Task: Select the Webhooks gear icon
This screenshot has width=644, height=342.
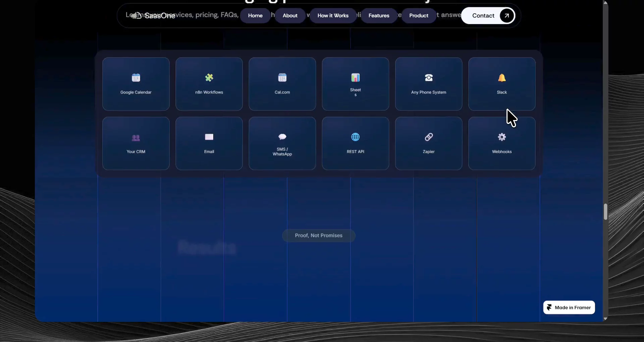Action: pos(502,137)
